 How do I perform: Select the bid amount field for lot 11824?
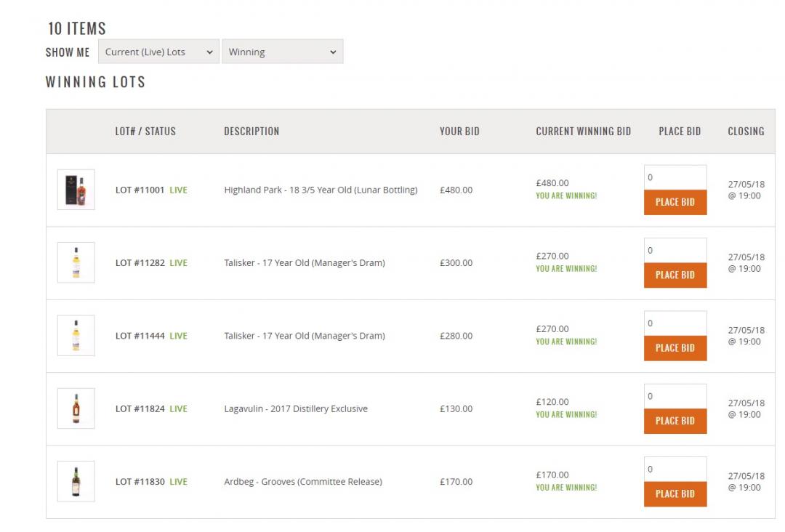pyautogui.click(x=675, y=396)
